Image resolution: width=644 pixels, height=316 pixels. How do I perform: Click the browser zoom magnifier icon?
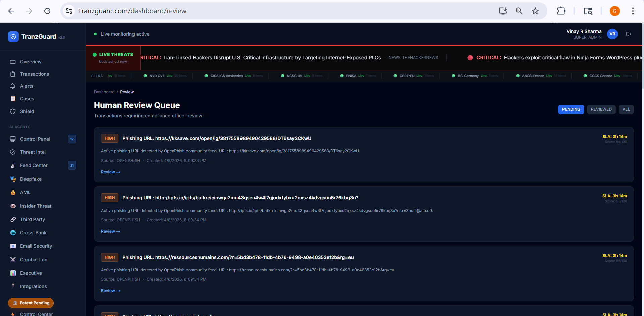pyautogui.click(x=519, y=11)
